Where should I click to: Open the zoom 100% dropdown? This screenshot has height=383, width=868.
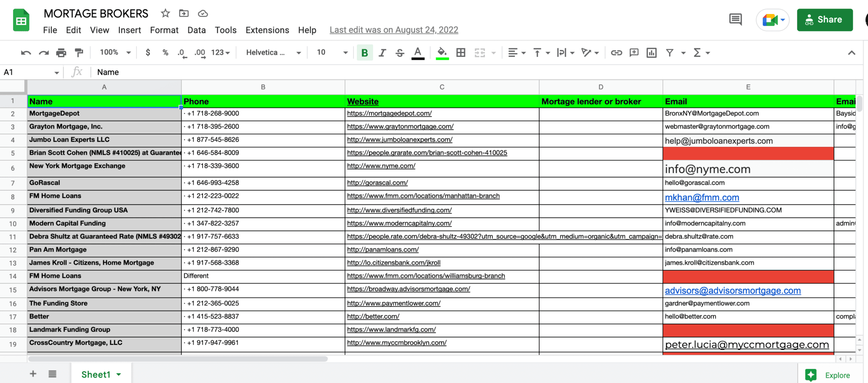point(115,53)
